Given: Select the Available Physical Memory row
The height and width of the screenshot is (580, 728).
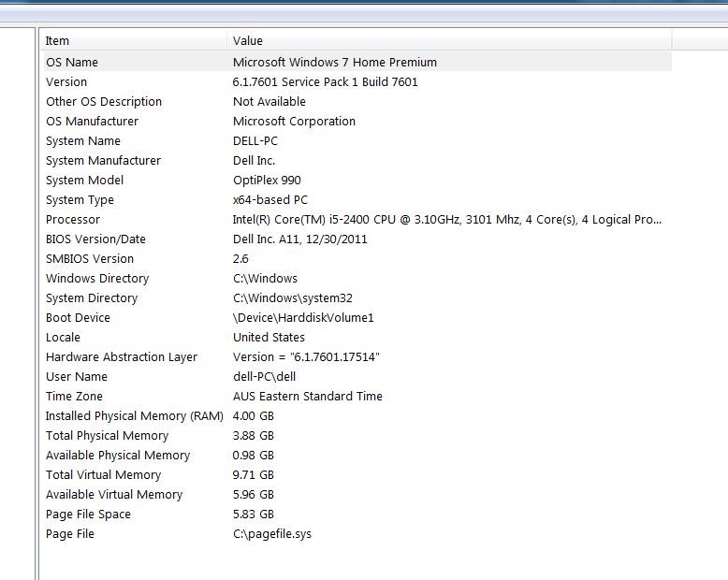Looking at the screenshot, I should pos(357,456).
